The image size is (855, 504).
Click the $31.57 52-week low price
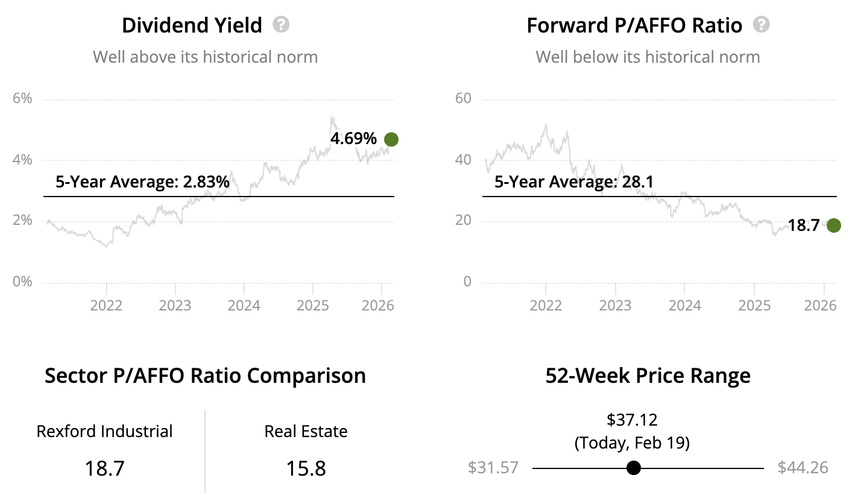tap(493, 468)
